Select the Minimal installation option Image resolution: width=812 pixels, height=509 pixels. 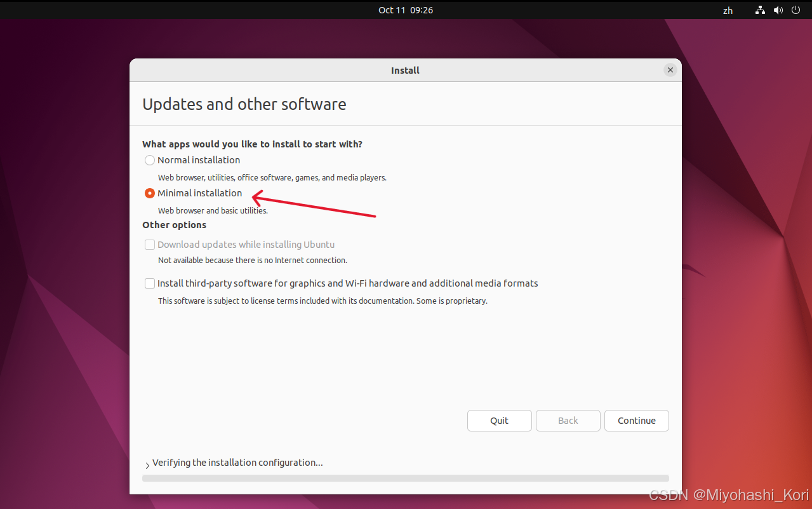tap(150, 193)
